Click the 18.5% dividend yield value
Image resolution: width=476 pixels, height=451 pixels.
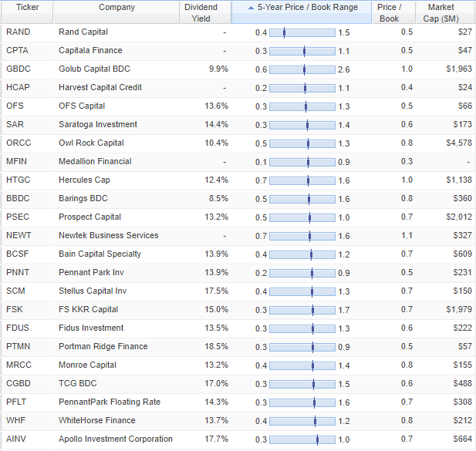[216, 346]
